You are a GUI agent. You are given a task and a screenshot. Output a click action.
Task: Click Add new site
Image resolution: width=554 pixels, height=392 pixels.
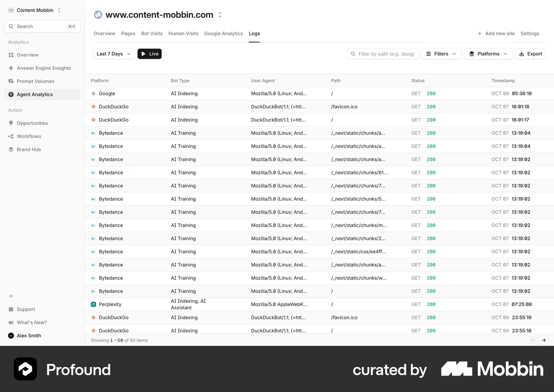496,33
